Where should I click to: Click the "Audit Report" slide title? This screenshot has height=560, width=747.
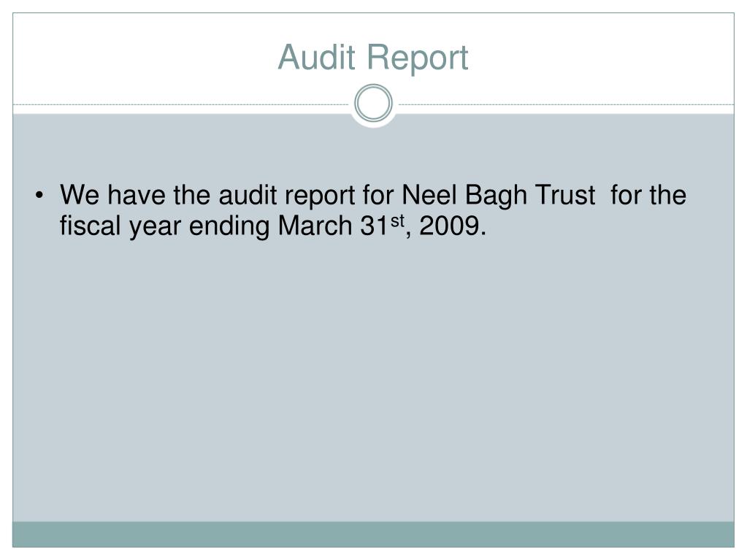pos(373,58)
